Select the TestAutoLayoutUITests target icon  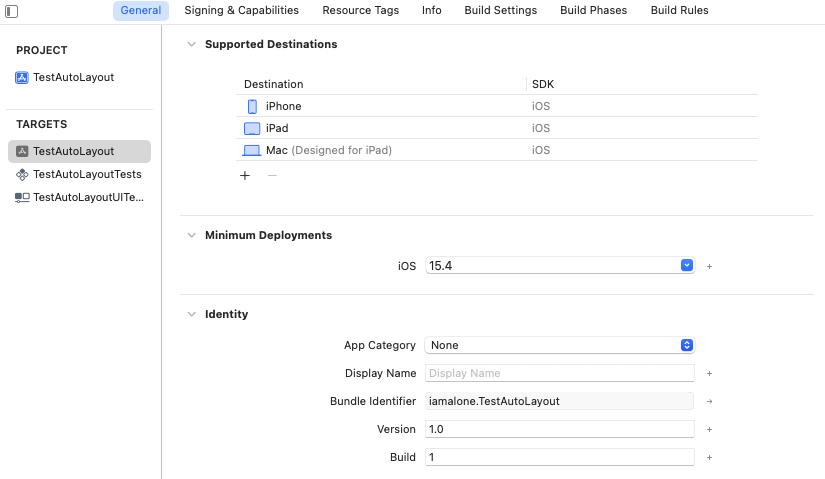point(22,197)
